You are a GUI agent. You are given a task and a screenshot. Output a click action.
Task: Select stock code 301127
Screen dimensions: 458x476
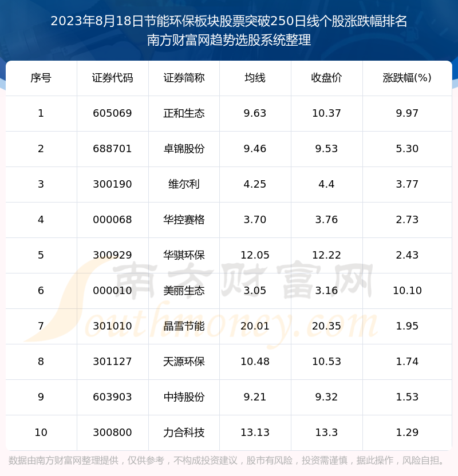tap(112, 362)
